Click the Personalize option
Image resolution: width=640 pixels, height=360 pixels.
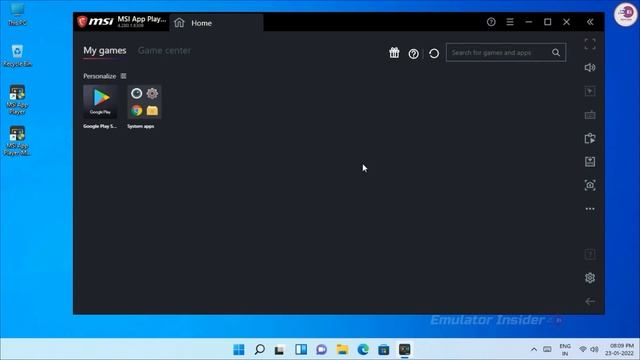tap(104, 76)
